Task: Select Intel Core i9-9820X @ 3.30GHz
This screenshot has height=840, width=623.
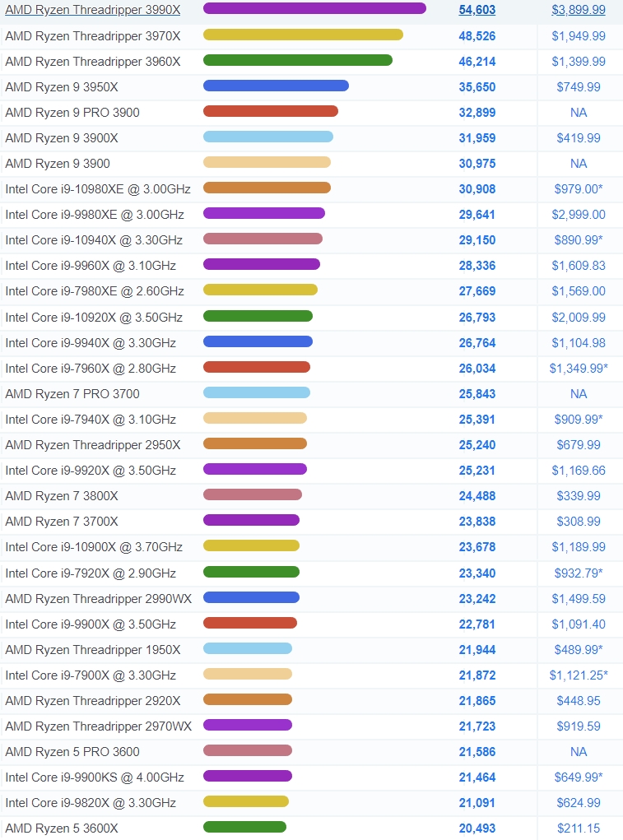Action: (91, 804)
